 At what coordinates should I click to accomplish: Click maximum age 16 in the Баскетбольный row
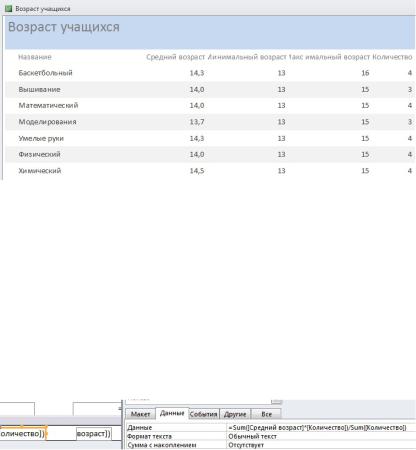[365, 73]
